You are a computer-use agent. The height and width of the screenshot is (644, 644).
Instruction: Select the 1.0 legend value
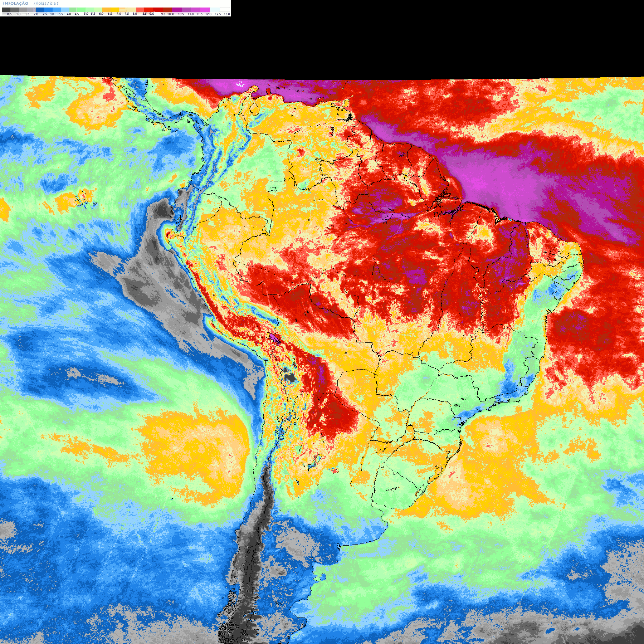tap(18, 14)
